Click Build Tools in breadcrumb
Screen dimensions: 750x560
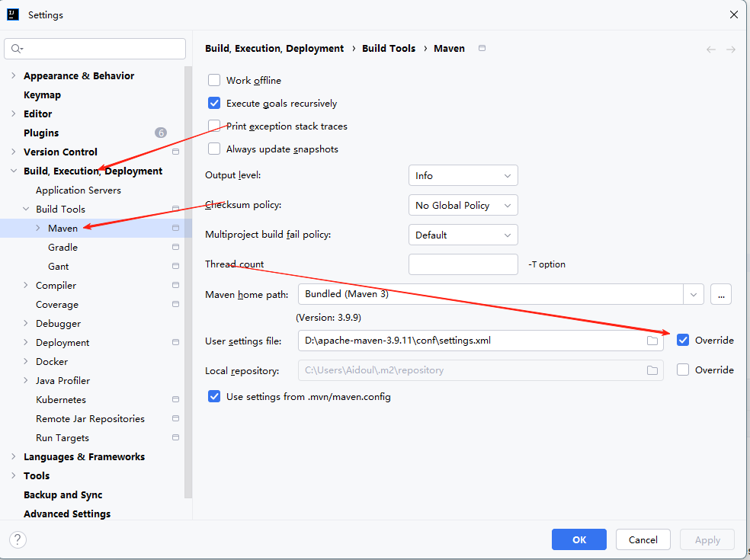[389, 48]
